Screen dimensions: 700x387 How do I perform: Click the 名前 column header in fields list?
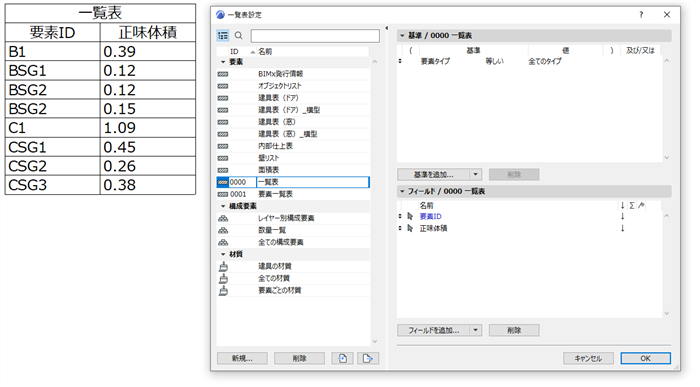[426, 206]
